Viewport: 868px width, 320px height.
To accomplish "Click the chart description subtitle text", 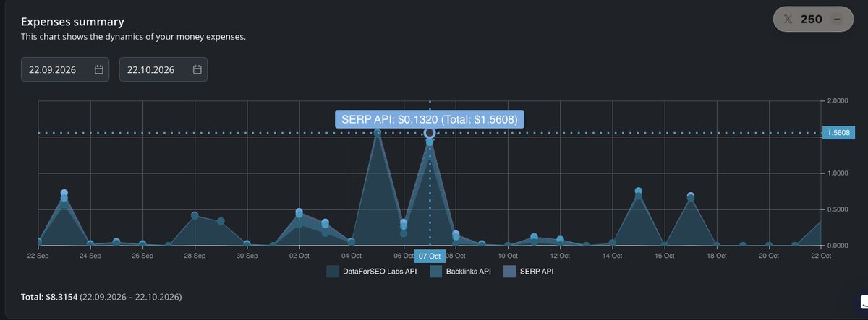I will click(x=133, y=37).
